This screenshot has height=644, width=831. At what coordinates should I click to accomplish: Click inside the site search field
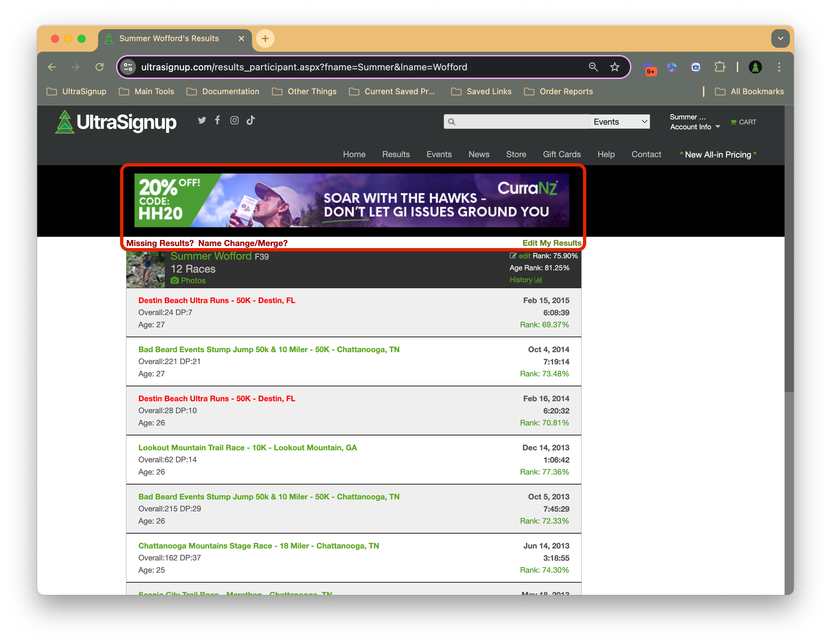coord(517,122)
